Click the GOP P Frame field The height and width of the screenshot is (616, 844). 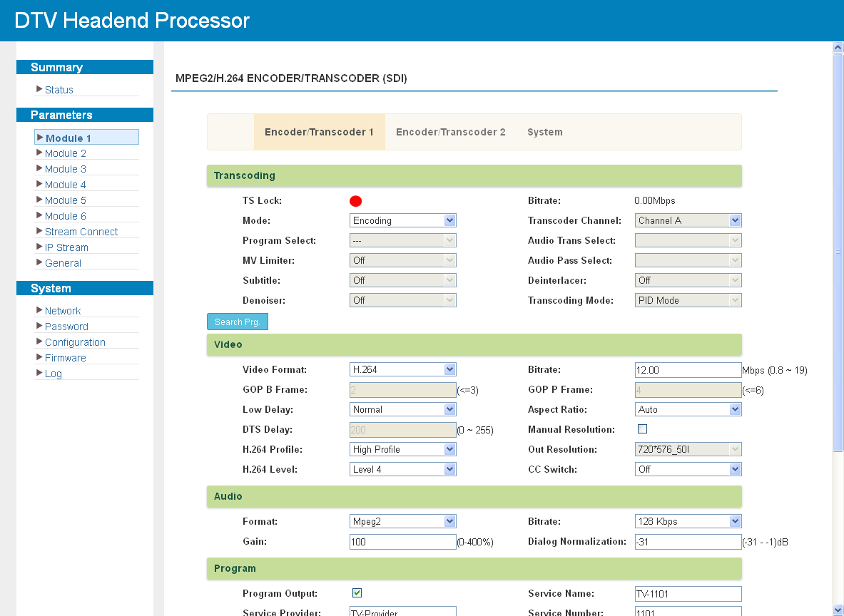pos(688,390)
